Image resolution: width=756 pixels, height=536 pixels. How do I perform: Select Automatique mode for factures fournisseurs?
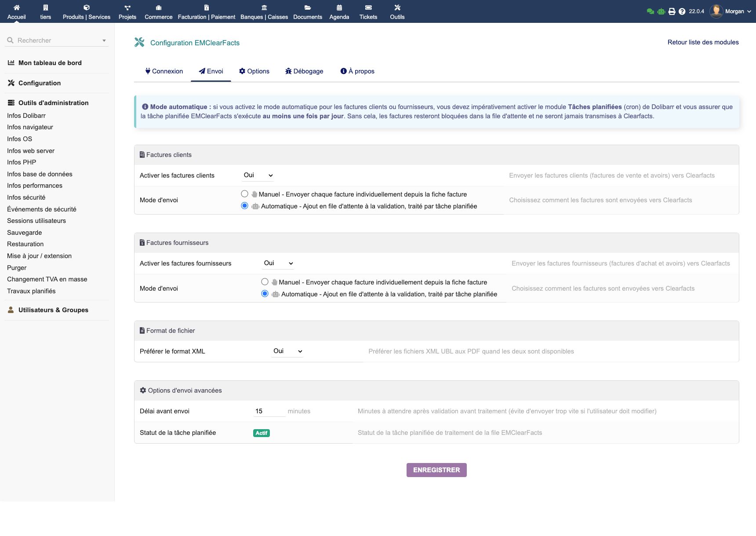click(265, 293)
